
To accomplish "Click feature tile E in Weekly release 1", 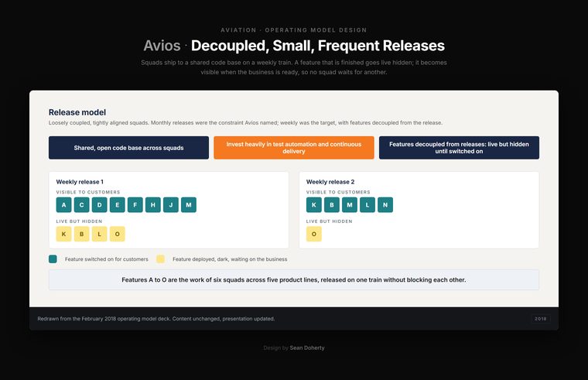I will click(118, 205).
